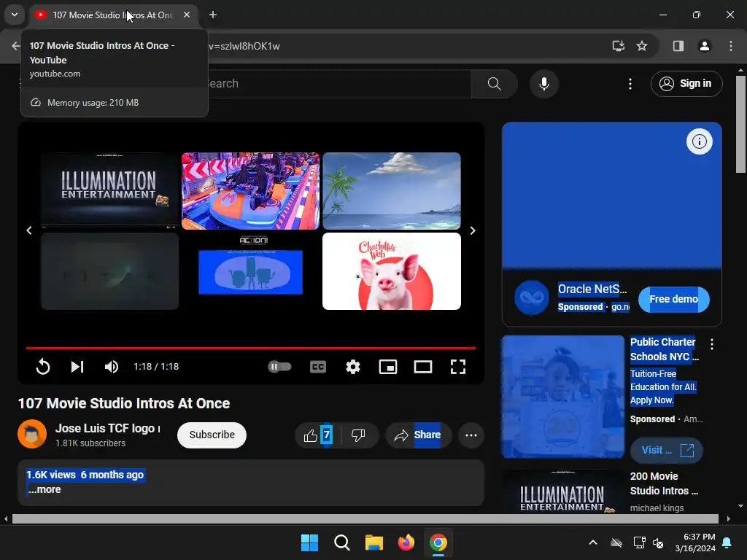The image size is (747, 560).
Task: Open the ad info icon
Action: [x=700, y=141]
